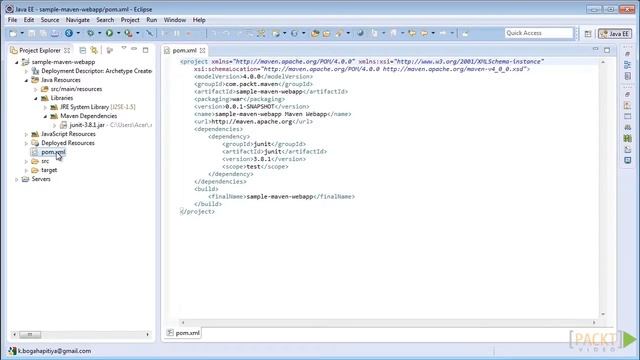Maximize the editor area
The image size is (640, 360).
607,50
